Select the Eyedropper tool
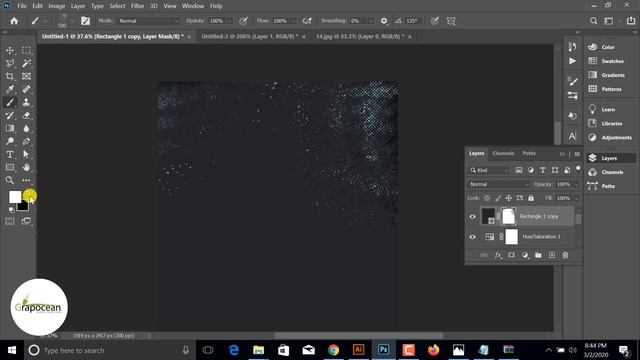Screen dimensions: 640x360 tap(10, 89)
